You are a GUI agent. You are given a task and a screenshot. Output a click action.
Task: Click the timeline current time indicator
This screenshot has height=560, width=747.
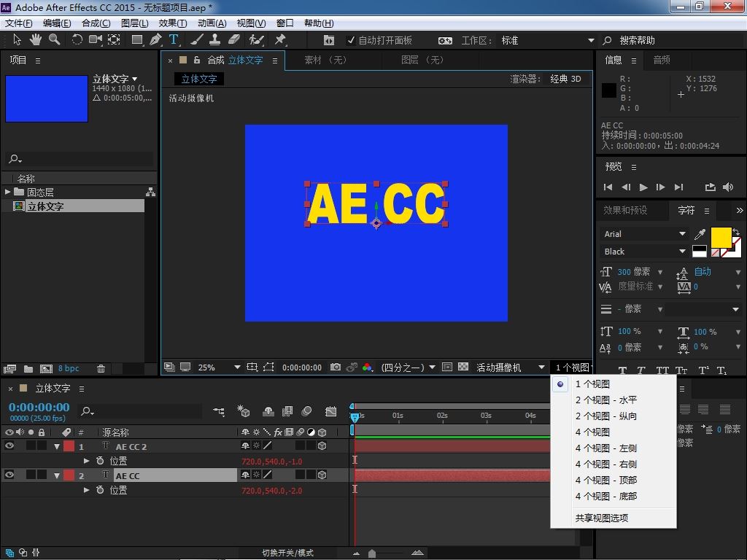pyautogui.click(x=355, y=416)
